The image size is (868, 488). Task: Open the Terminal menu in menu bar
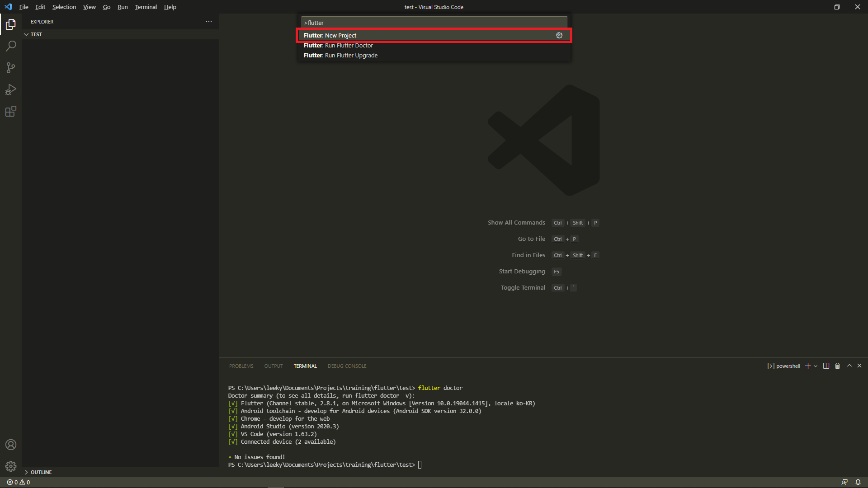146,7
